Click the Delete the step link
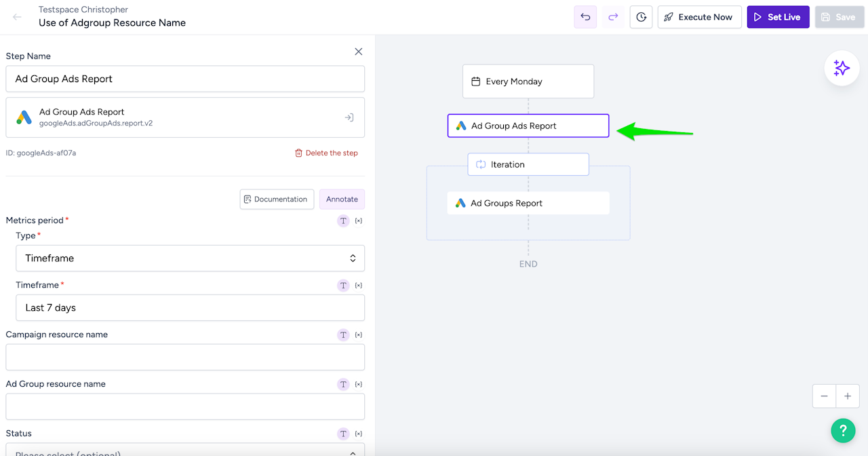The width and height of the screenshot is (868, 456). click(x=326, y=153)
